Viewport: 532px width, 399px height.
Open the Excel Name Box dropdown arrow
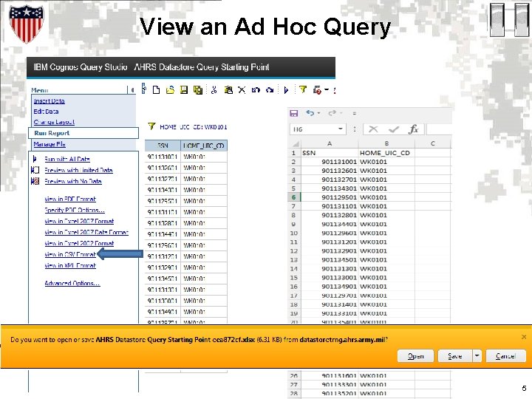coord(341,129)
